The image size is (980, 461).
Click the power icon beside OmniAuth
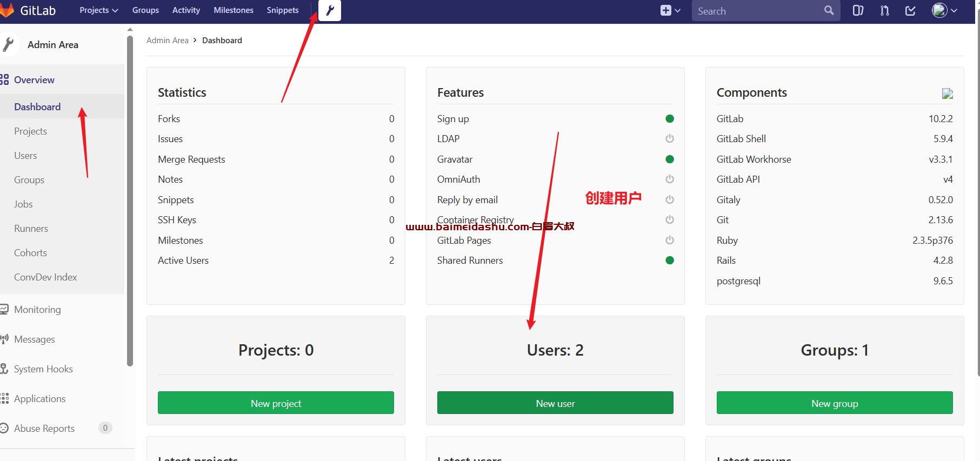[x=670, y=179]
